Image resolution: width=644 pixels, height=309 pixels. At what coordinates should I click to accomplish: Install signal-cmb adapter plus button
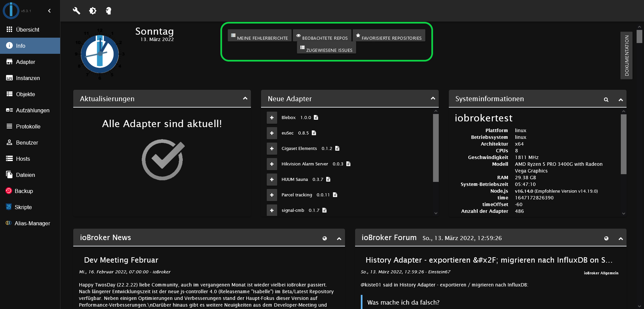tap(272, 210)
